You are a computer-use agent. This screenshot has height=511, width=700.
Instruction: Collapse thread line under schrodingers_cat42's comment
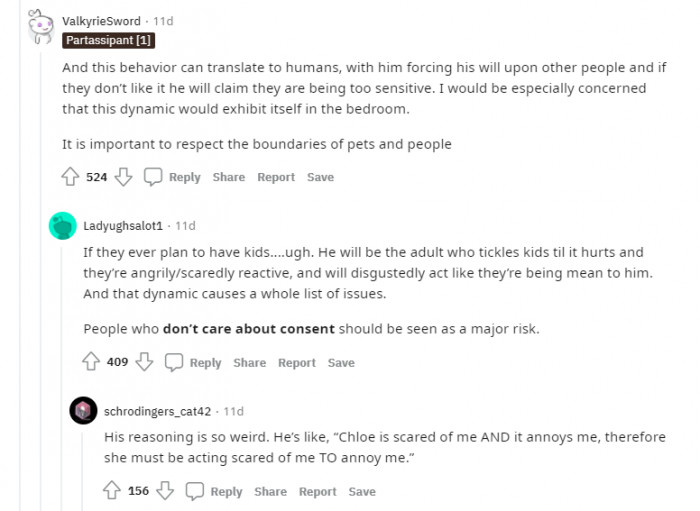tap(83, 472)
